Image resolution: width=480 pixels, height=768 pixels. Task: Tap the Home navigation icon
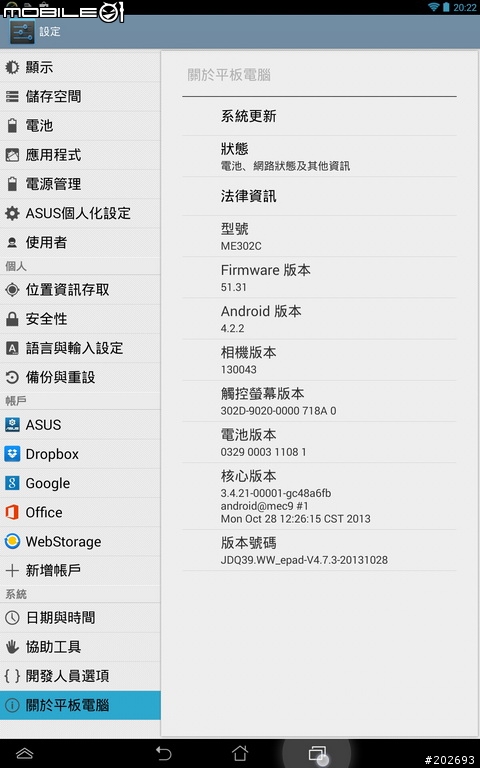pos(240,752)
